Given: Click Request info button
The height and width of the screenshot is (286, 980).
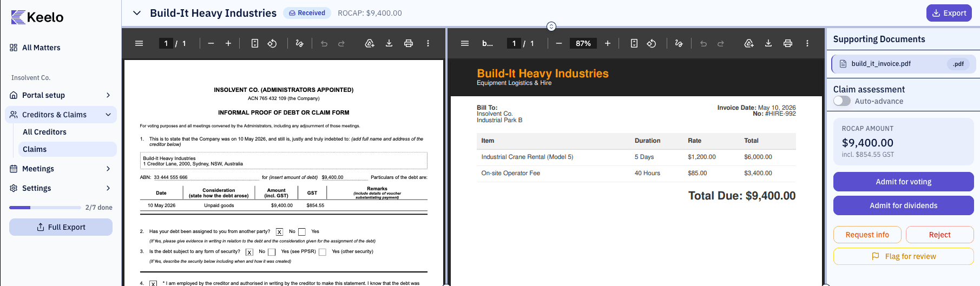Looking at the screenshot, I should (867, 235).
